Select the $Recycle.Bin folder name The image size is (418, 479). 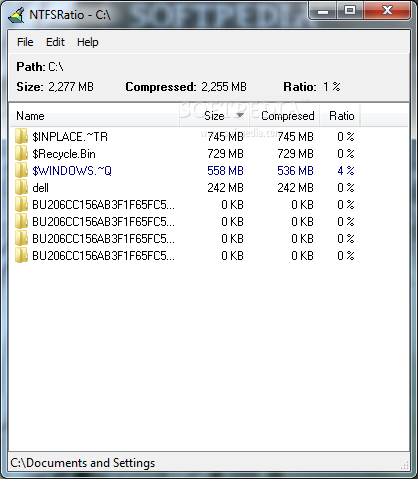64,154
